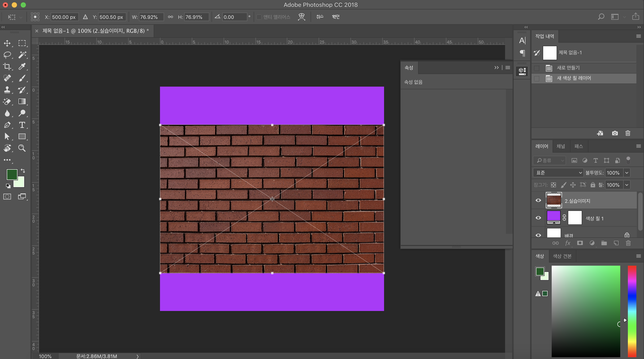Image resolution: width=644 pixels, height=359 pixels.
Task: Set history brush source for 새로 만들기
Action: coord(537,68)
